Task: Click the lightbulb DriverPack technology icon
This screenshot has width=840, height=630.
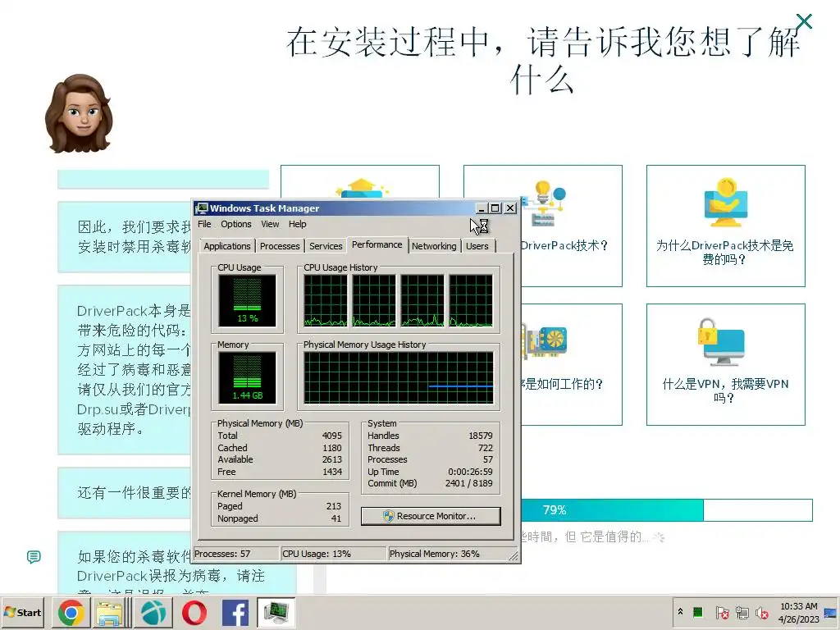Action: tap(543, 203)
